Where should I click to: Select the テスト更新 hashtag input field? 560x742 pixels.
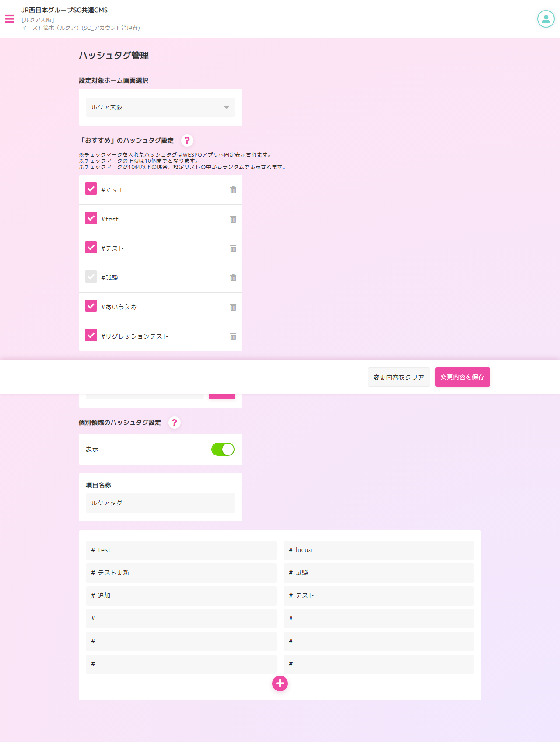[181, 573]
